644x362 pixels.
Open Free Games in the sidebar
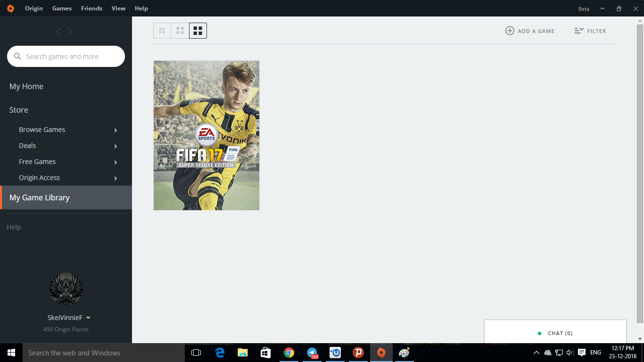point(37,162)
